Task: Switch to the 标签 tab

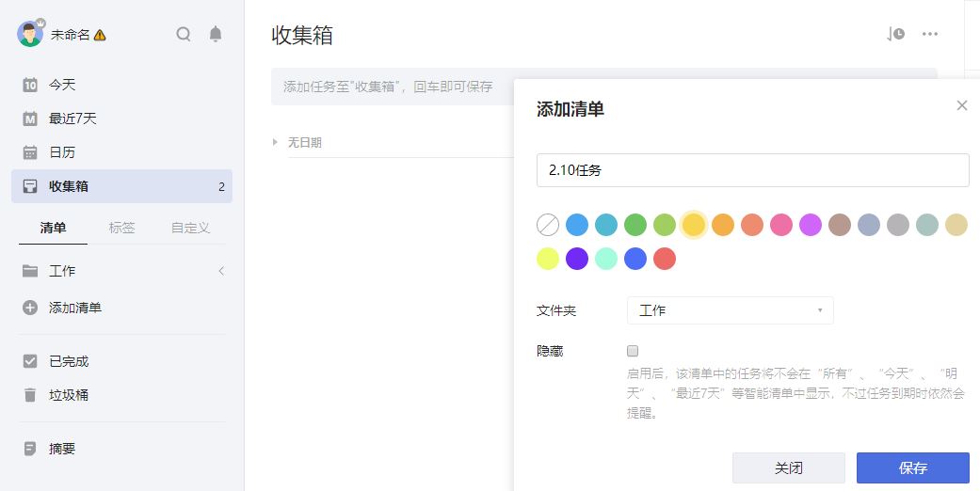Action: pyautogui.click(x=121, y=228)
